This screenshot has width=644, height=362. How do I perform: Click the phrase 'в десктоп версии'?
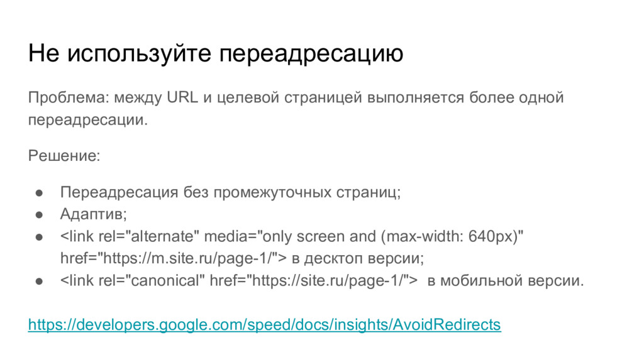[x=358, y=258]
